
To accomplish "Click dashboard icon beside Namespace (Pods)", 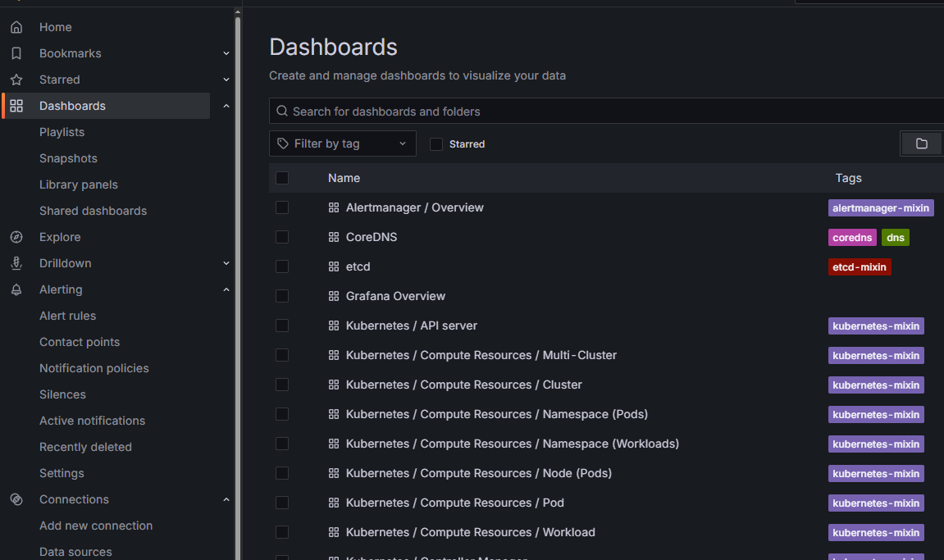I will point(334,414).
